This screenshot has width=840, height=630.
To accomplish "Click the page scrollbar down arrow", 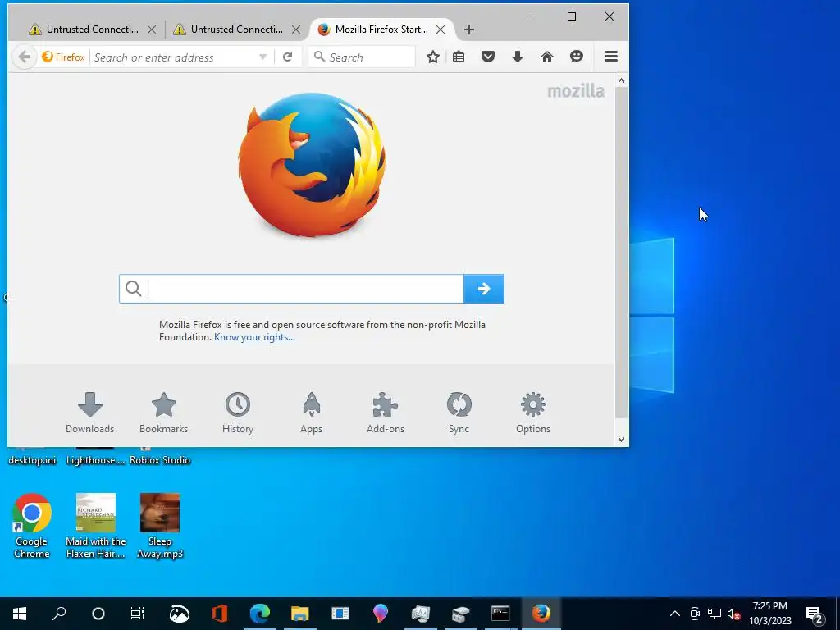I will click(x=622, y=440).
